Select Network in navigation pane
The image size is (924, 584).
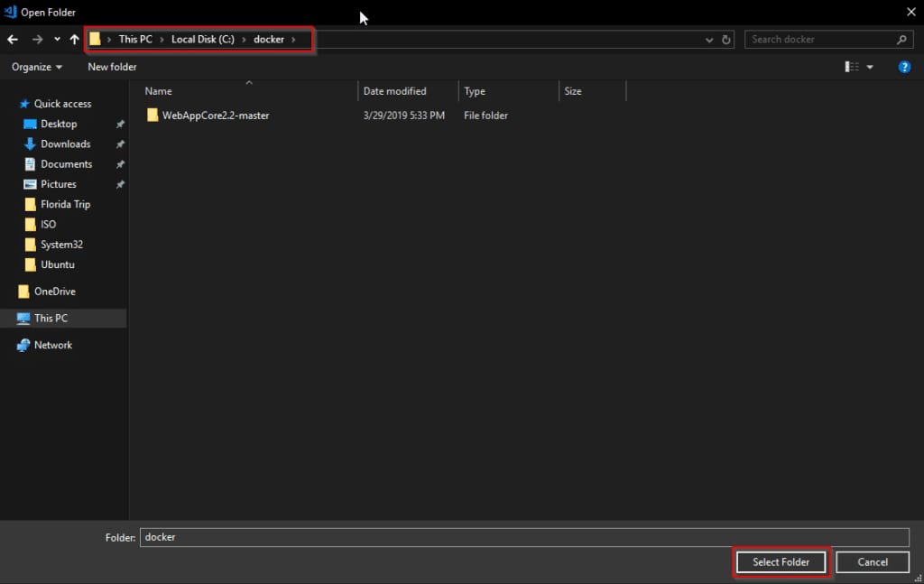click(52, 345)
